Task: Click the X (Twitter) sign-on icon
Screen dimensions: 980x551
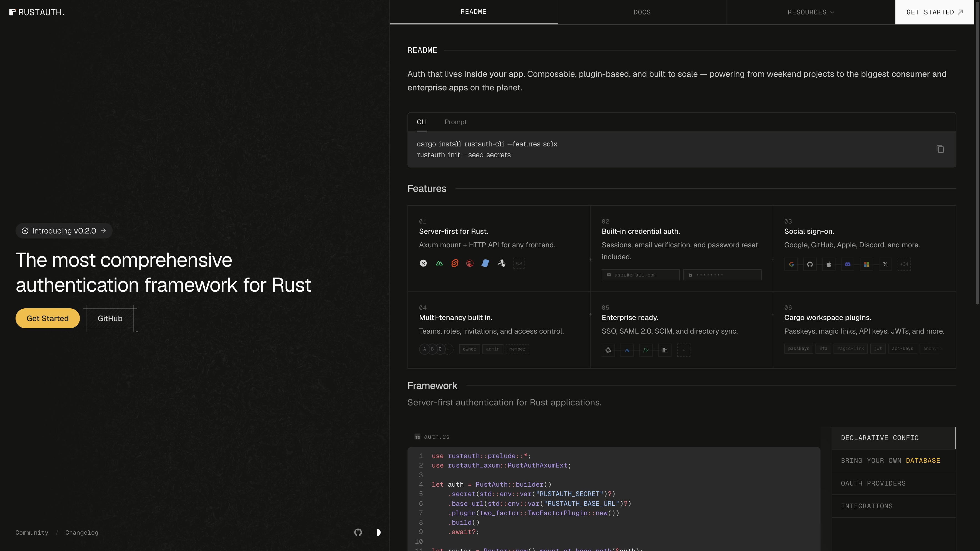Action: click(x=885, y=264)
